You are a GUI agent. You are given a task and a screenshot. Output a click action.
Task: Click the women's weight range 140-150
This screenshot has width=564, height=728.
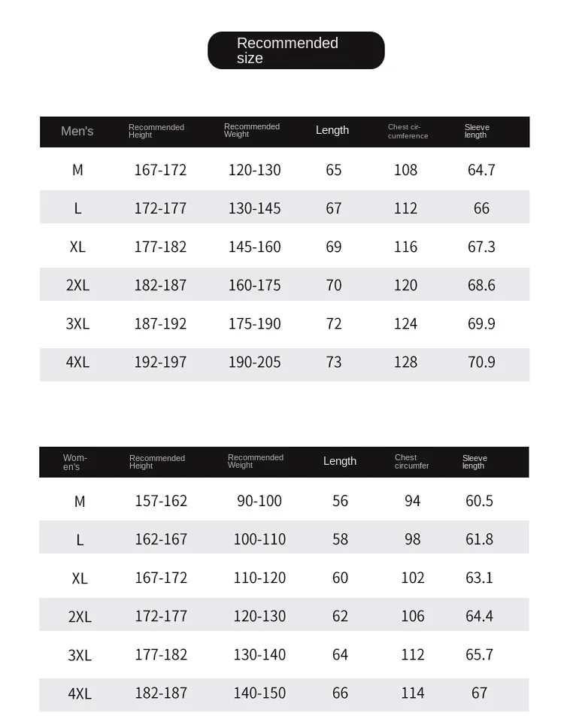tap(259, 693)
